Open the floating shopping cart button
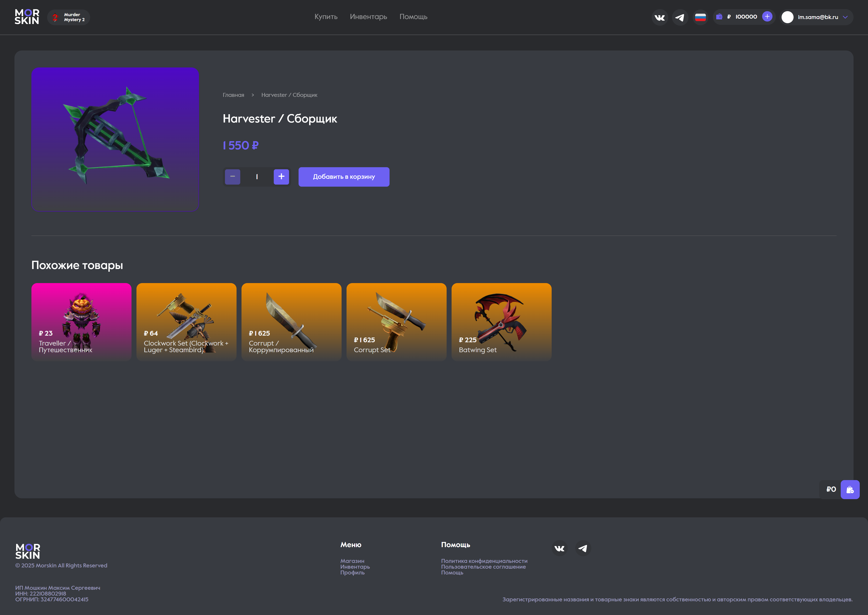The image size is (868, 615). click(x=850, y=490)
